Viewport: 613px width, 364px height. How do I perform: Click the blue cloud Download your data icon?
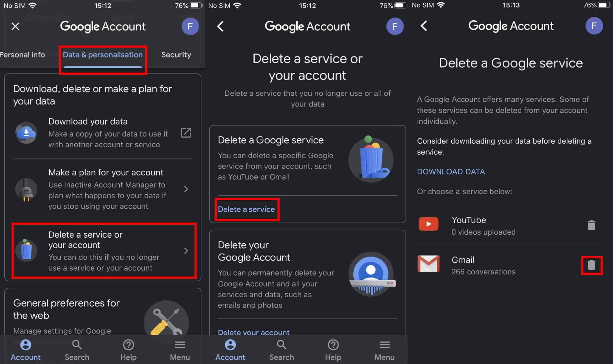point(26,133)
